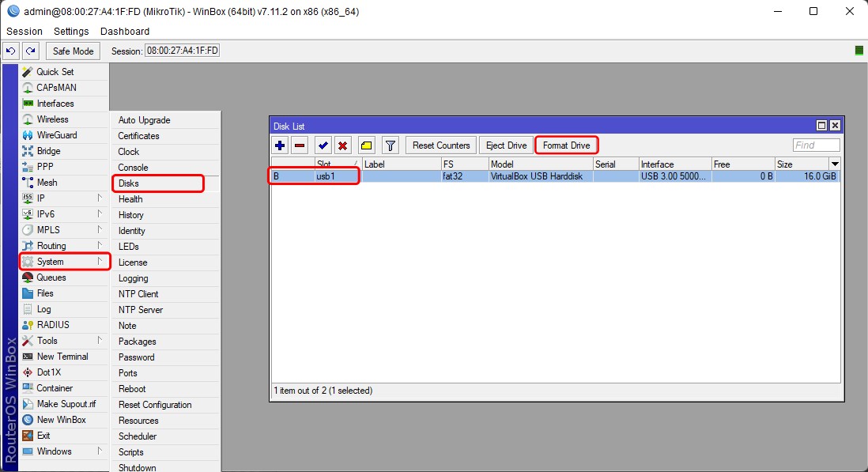Open New Terminal from the sidebar
868x472 pixels.
click(62, 357)
